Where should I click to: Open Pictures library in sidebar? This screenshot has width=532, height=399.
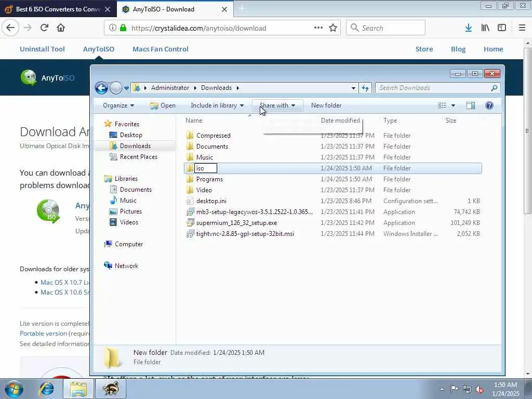[x=130, y=211]
